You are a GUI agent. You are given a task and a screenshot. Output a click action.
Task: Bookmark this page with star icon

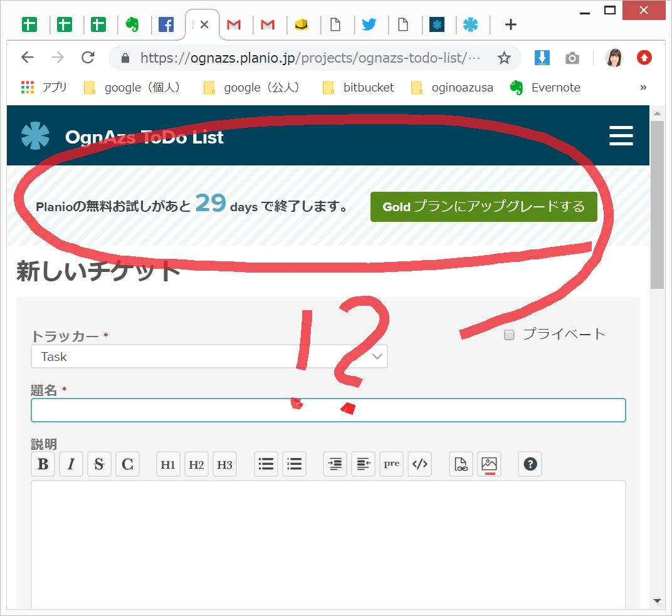(504, 58)
